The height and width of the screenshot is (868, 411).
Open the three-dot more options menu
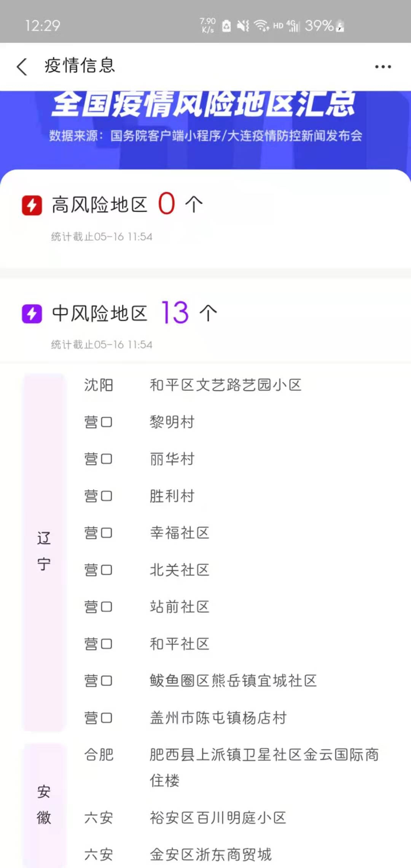382,67
